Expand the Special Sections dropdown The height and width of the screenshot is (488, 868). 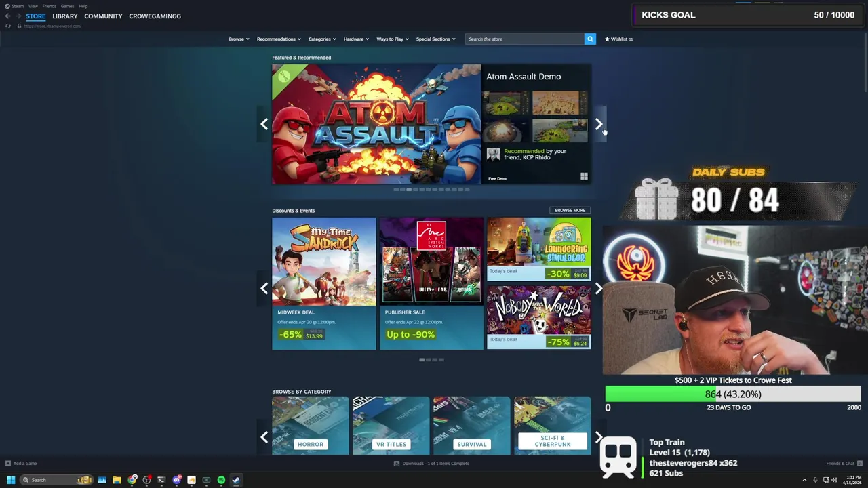point(436,39)
